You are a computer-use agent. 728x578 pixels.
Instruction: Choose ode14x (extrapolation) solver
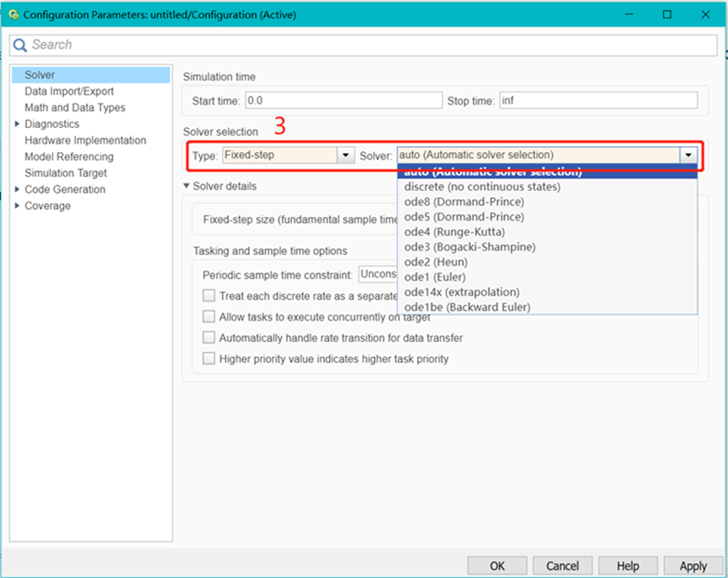[548, 292]
